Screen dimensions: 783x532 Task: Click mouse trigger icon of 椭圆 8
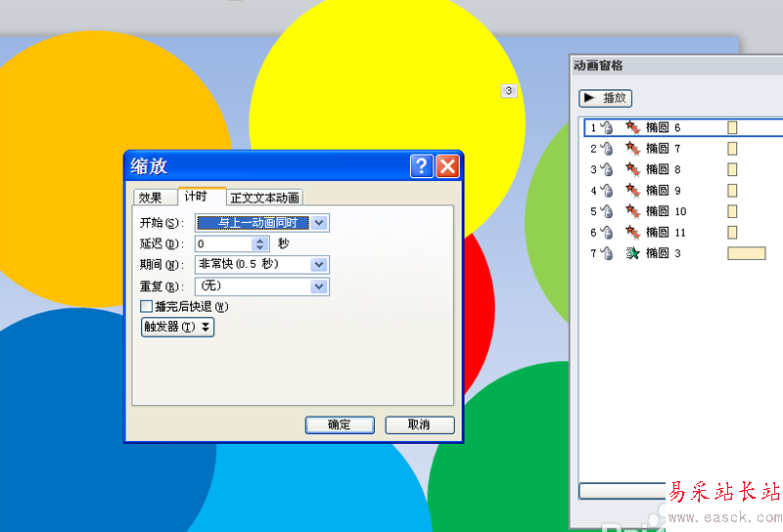click(606, 170)
